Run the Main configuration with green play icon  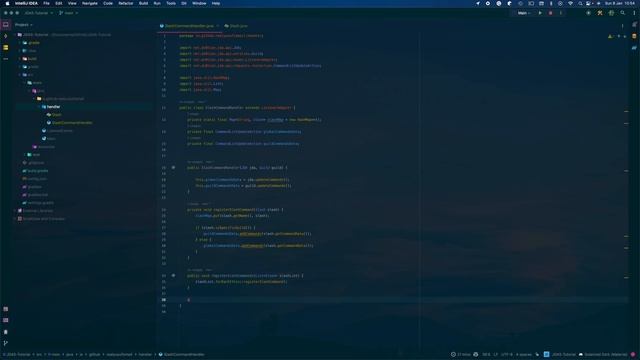(x=540, y=13)
